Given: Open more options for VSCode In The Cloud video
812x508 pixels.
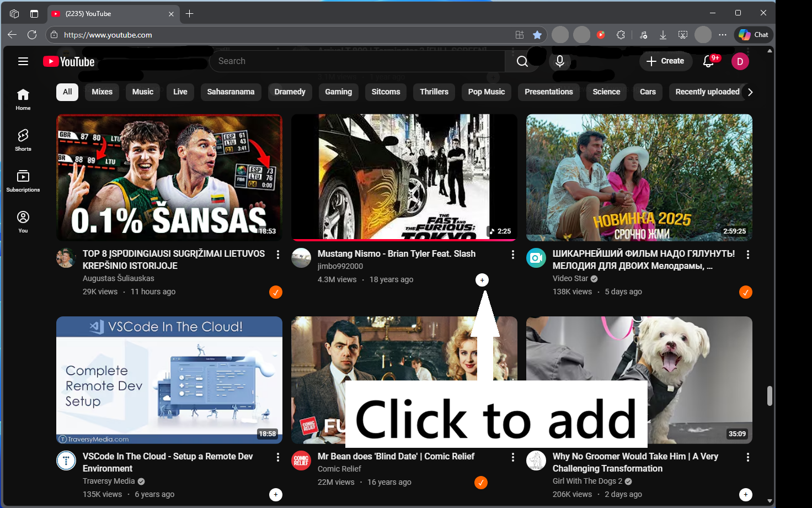Looking at the screenshot, I should [278, 457].
